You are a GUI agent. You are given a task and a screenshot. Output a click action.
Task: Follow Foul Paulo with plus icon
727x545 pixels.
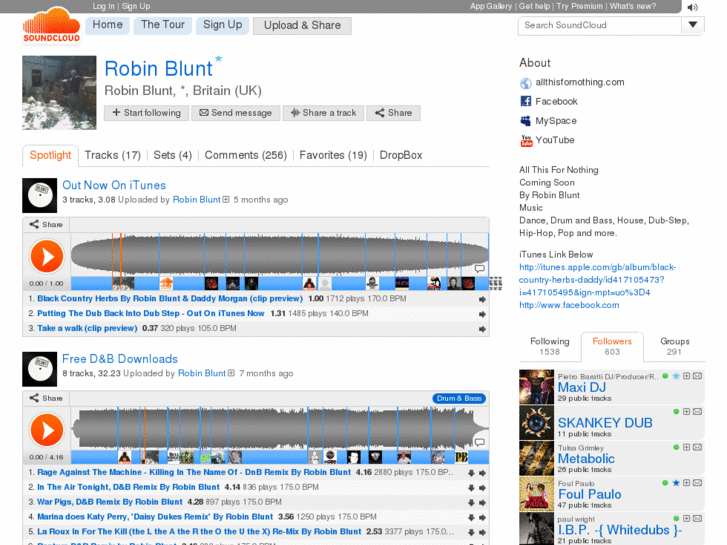pyautogui.click(x=687, y=483)
